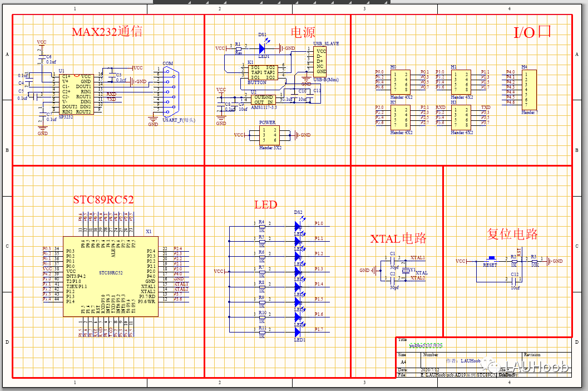The height and width of the screenshot is (391, 588).
Task: Click the LED section title text
Action: (265, 205)
